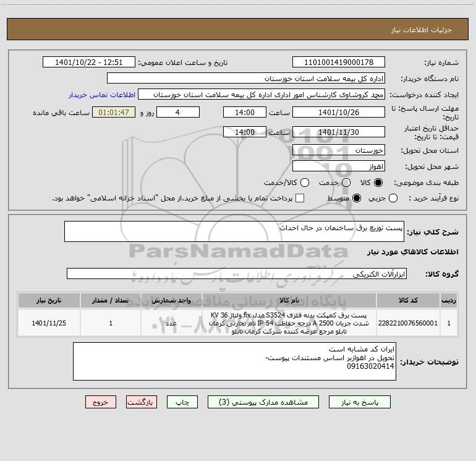Click the price validity time 14:00 field
This screenshot has width=476, height=461.
pyautogui.click(x=245, y=132)
